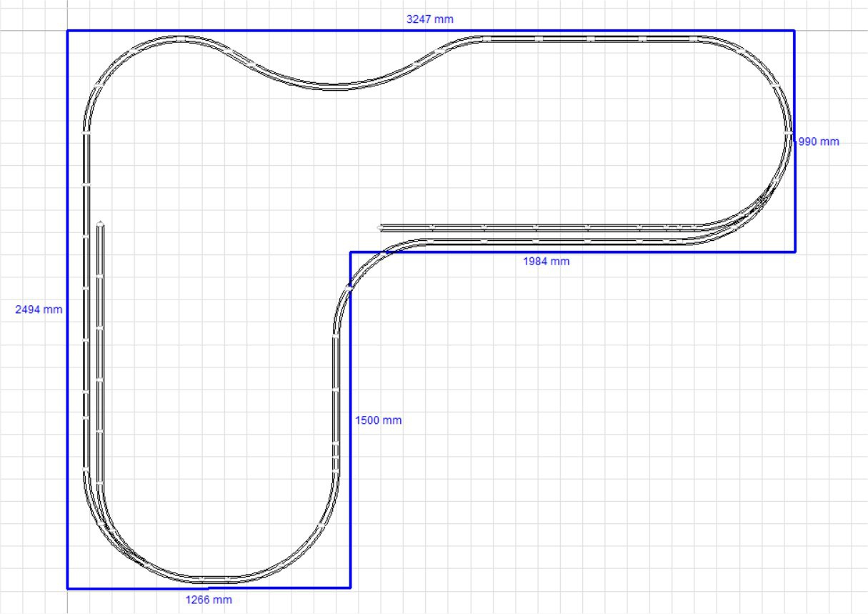
Task: Select the 990 mm dimension label
Action: 819,142
